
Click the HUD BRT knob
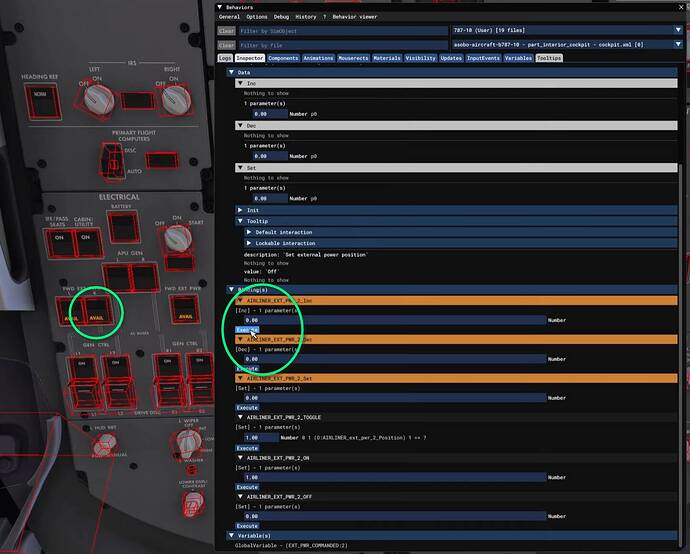click(105, 444)
